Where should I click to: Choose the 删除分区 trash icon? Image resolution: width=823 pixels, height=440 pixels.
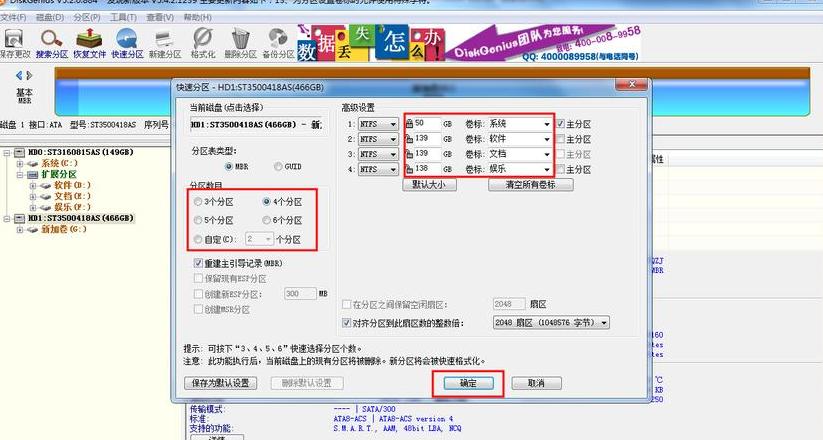(240, 43)
